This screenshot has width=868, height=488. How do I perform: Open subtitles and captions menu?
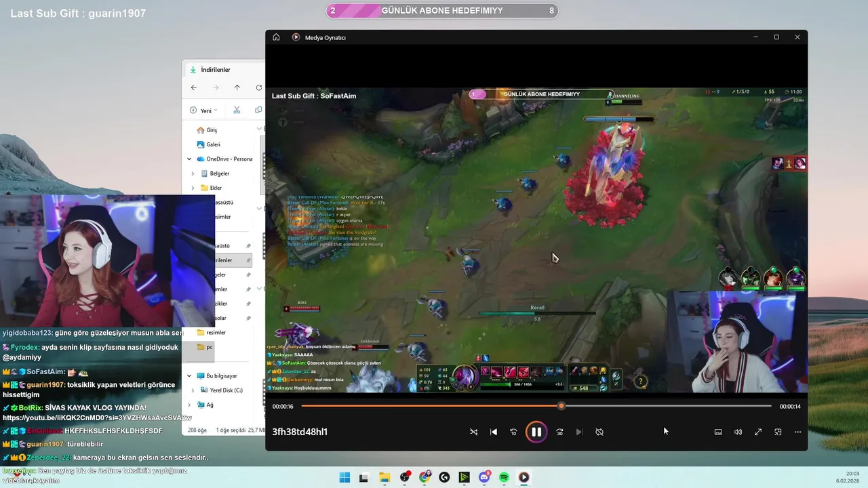pos(718,432)
